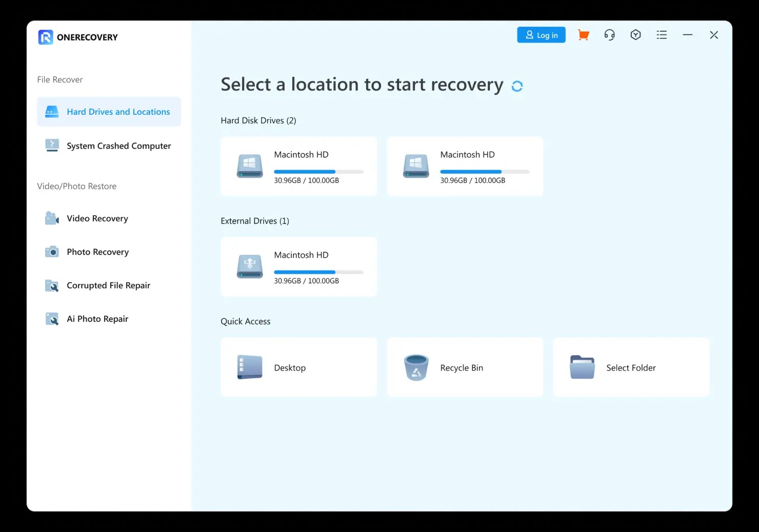Open the headset support icon

pyautogui.click(x=609, y=34)
